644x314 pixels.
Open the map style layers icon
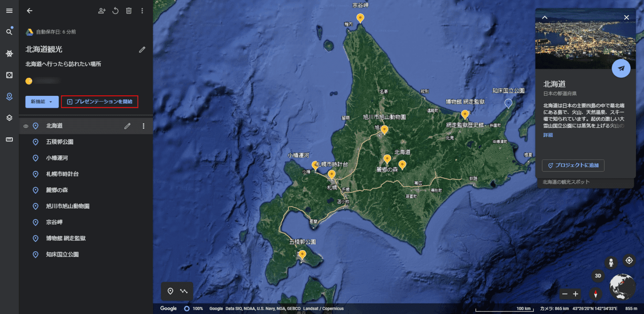pos(9,118)
